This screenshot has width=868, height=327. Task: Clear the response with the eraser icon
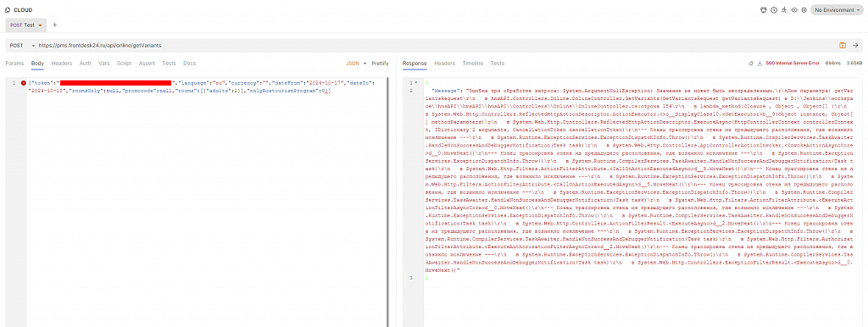click(751, 63)
